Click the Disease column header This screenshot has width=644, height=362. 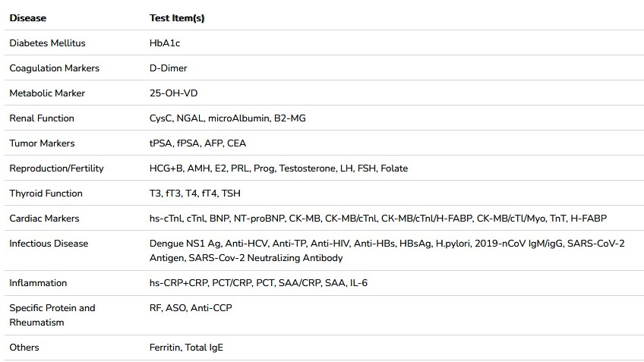tap(27, 18)
